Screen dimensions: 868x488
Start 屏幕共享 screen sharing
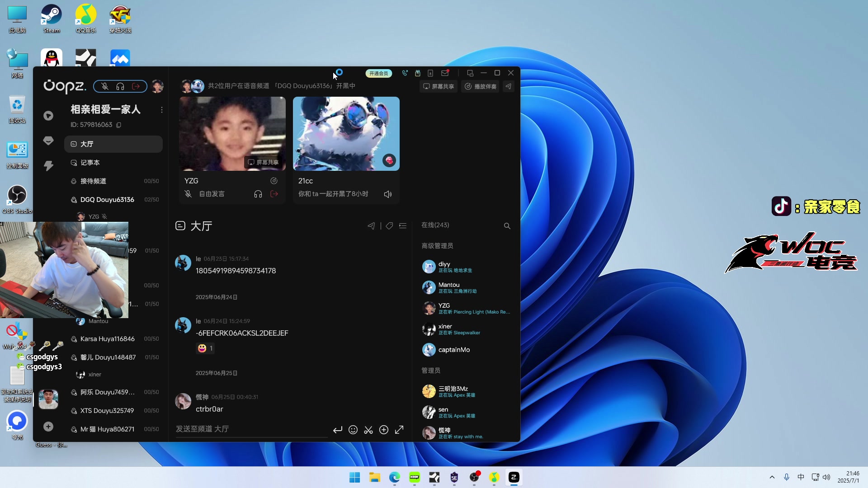[x=439, y=86]
